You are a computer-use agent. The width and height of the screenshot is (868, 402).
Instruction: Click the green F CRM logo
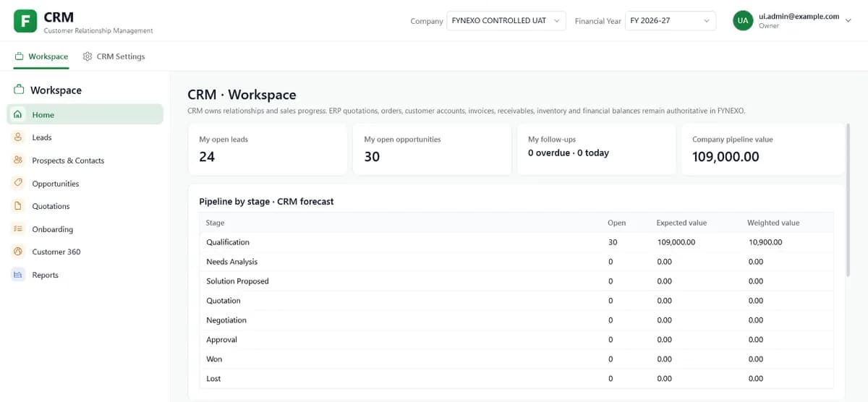pos(25,21)
